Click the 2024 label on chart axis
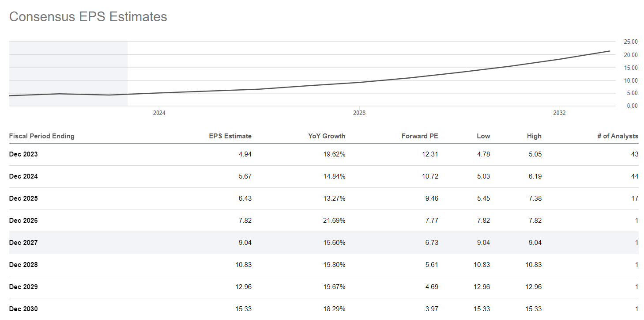The height and width of the screenshot is (320, 644). click(x=159, y=113)
